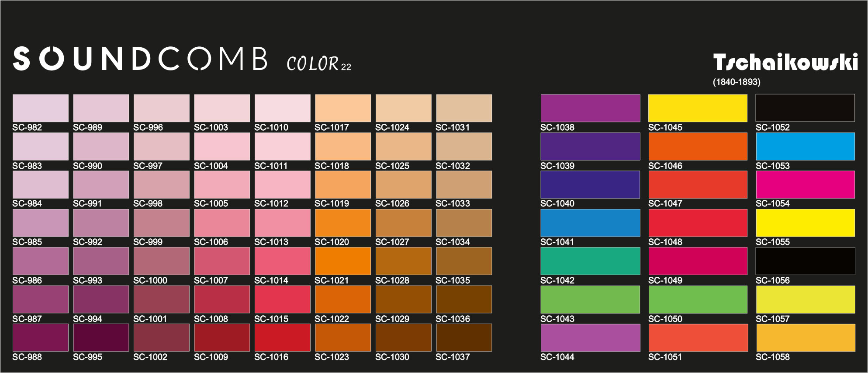Pick the SC-1001 wine red swatch
Image resolution: width=868 pixels, height=373 pixels.
pyautogui.click(x=162, y=300)
